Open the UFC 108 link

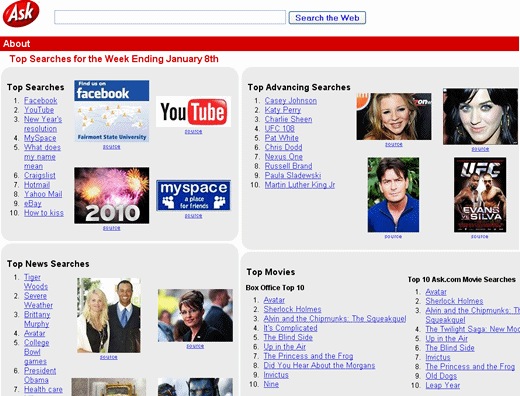279,128
